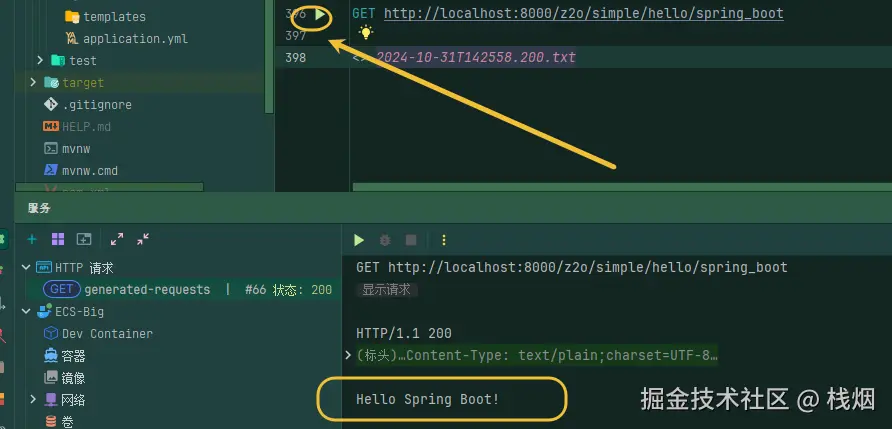The height and width of the screenshot is (429, 892).
Task: Click the HTTP/1.1 200 status line
Action: 404,333
